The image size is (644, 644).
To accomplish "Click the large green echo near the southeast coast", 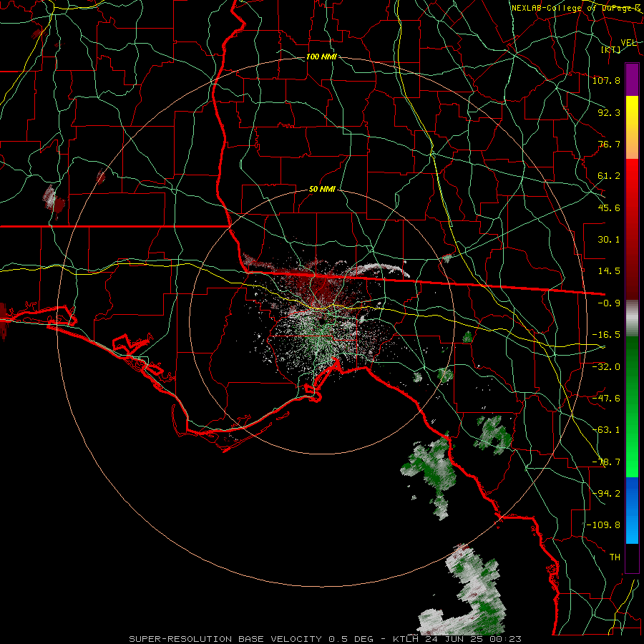I will pos(431,472).
